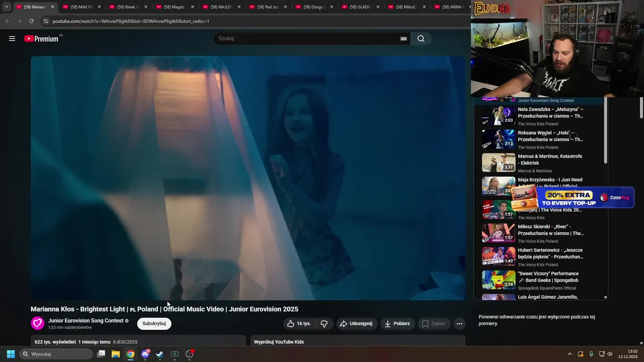The width and height of the screenshot is (644, 362).
Task: Open Discord from the taskbar
Action: (x=145, y=354)
